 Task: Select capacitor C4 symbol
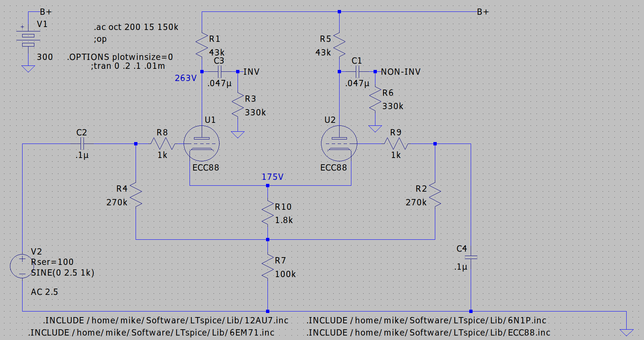point(471,257)
